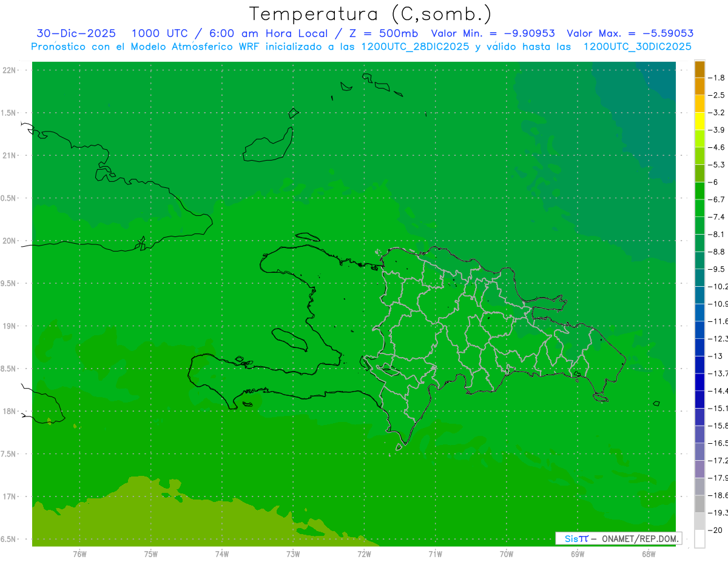The height and width of the screenshot is (562, 728).
Task: Click initialization time '1200UTC_28DIC2025'
Action: 415,47
